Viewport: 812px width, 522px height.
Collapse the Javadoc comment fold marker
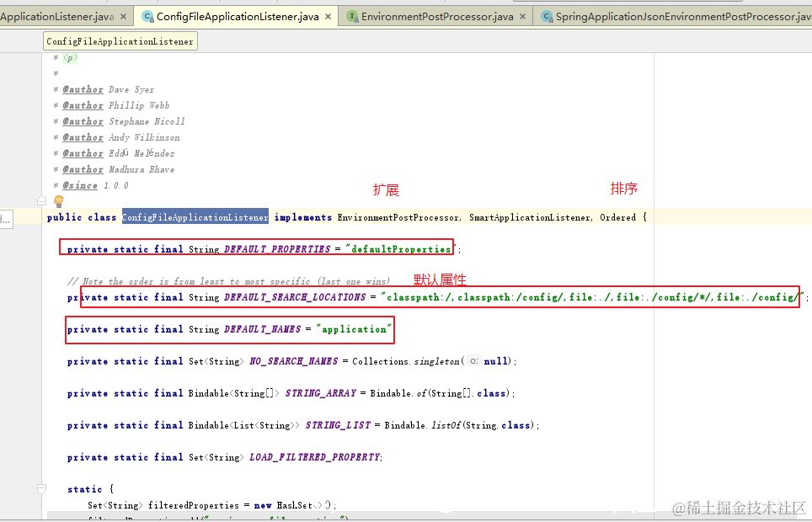[x=42, y=201]
